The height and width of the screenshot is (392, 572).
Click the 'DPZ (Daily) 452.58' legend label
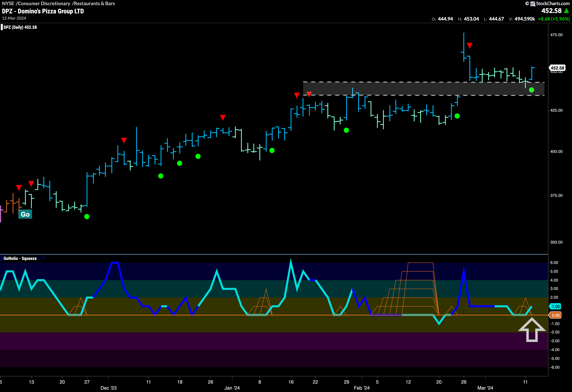(x=20, y=27)
